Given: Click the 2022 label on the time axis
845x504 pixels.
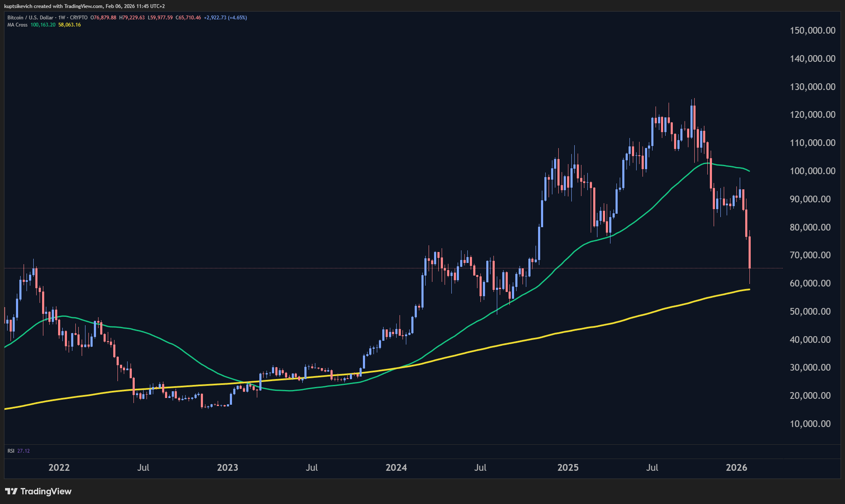Looking at the screenshot, I should 59,467.
